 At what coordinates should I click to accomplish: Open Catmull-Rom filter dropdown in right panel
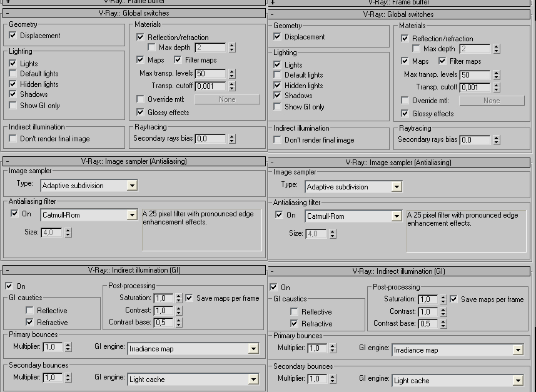click(353, 216)
